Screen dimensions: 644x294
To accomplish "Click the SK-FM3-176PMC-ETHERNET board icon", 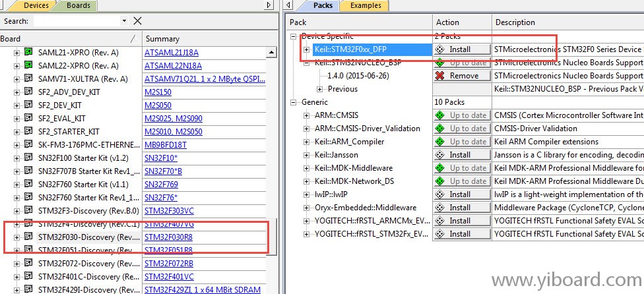I will click(28, 144).
